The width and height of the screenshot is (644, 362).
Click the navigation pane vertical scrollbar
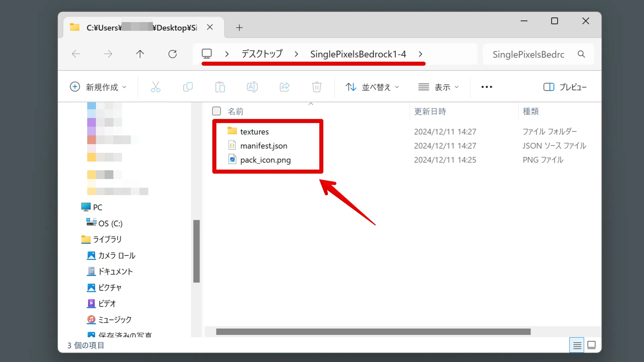click(197, 251)
